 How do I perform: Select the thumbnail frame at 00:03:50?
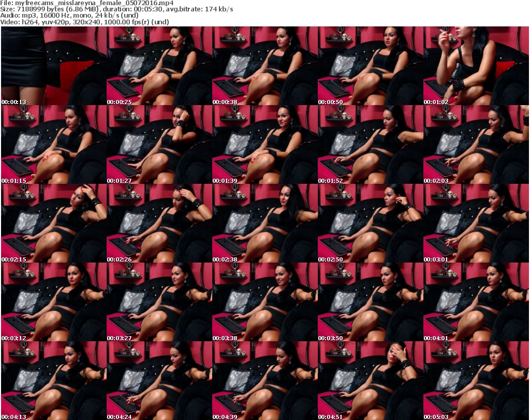(371, 302)
